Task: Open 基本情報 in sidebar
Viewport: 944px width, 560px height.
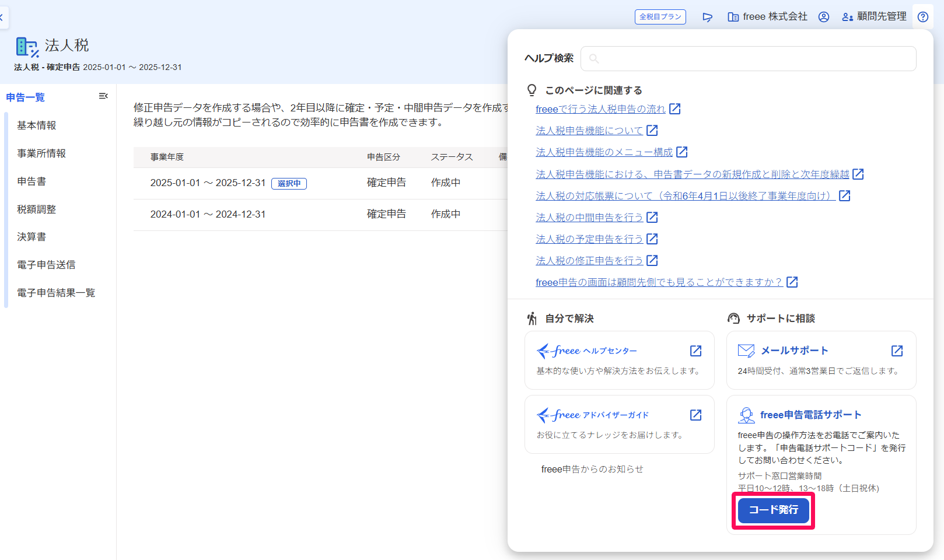Action: 37,125
